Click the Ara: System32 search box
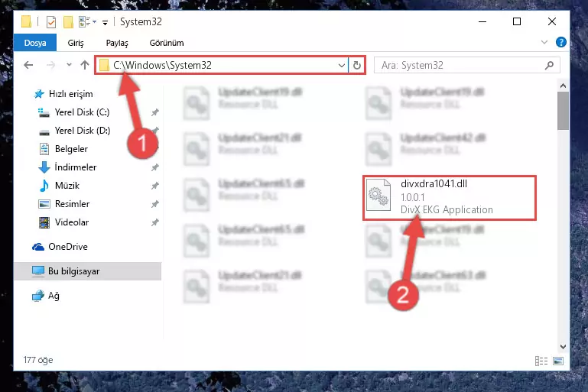588x392 pixels. coord(467,65)
